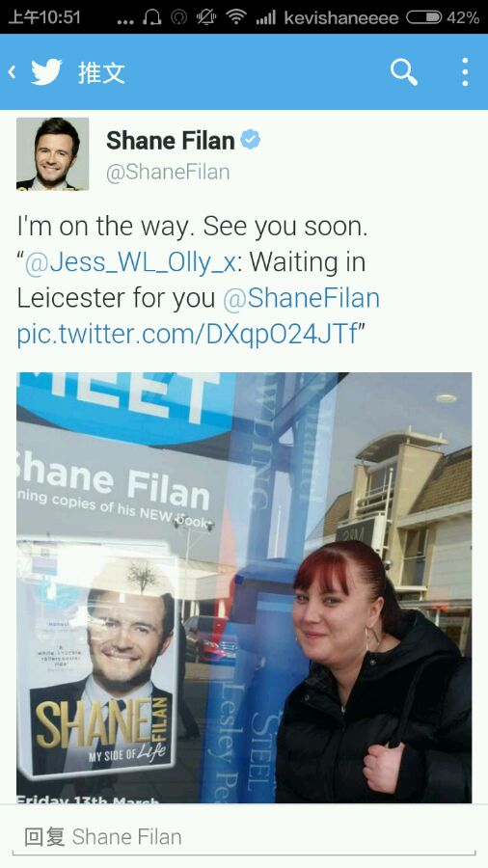
Task: Open Shane Filan's profile avatar
Action: coord(53,154)
